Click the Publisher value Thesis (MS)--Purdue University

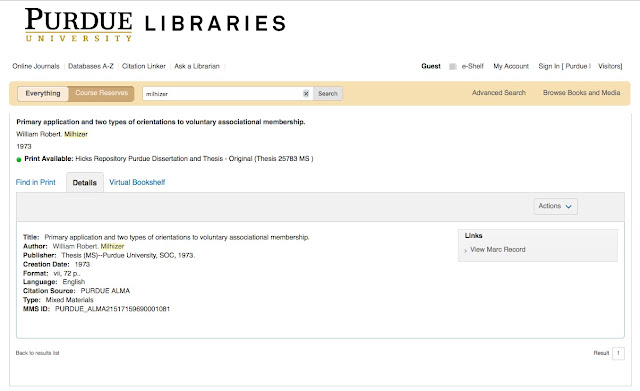click(128, 255)
